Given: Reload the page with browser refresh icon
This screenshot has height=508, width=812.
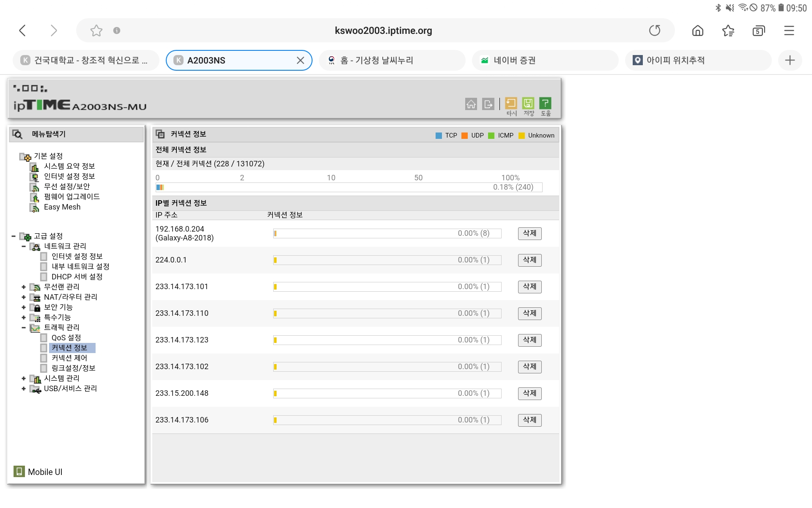Looking at the screenshot, I should click(x=655, y=30).
